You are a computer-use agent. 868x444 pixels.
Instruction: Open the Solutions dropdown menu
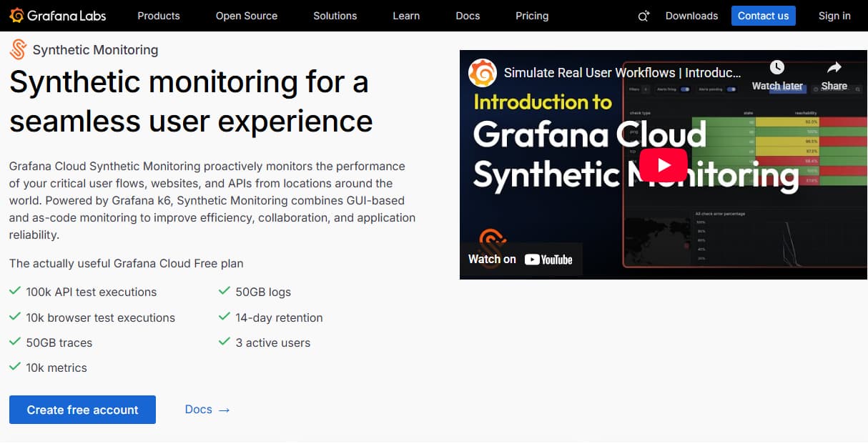335,16
